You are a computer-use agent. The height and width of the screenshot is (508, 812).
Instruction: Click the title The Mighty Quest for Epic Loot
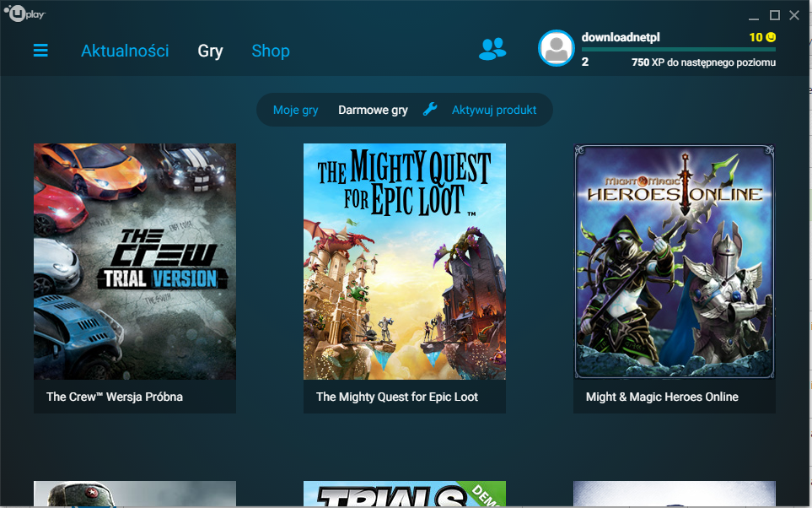pyautogui.click(x=396, y=397)
